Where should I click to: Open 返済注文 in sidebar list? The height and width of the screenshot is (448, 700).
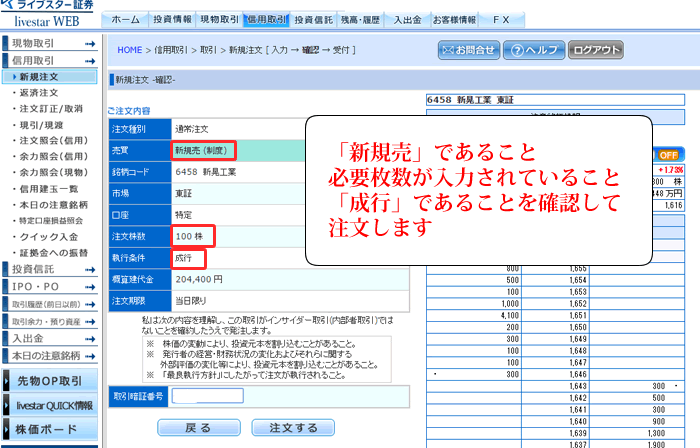[x=40, y=92]
